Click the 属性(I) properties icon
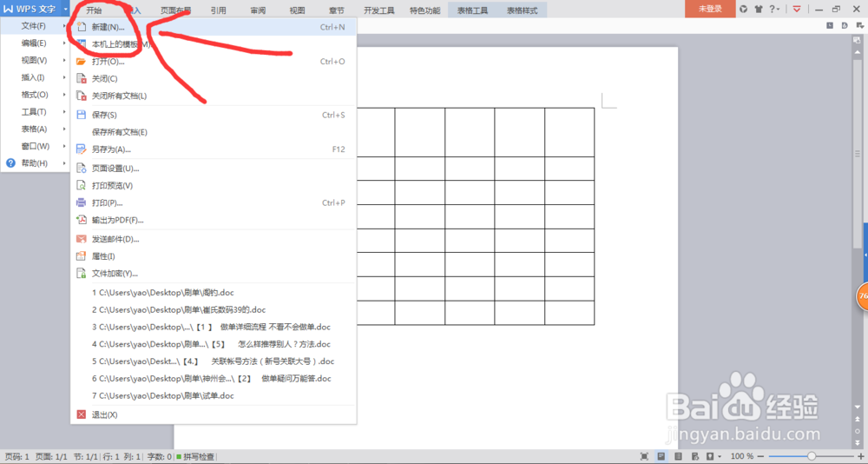The width and height of the screenshot is (868, 464). (x=82, y=256)
